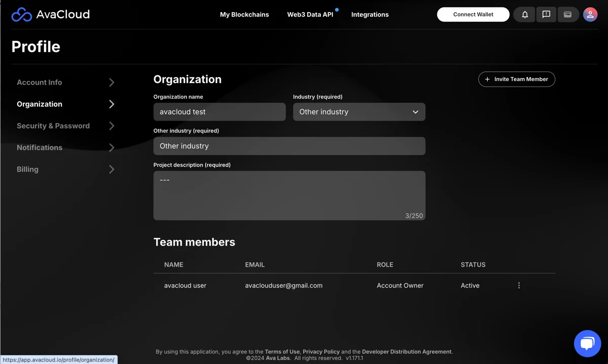The width and height of the screenshot is (608, 364).
Task: Click the feedback message icon
Action: [x=546, y=15]
